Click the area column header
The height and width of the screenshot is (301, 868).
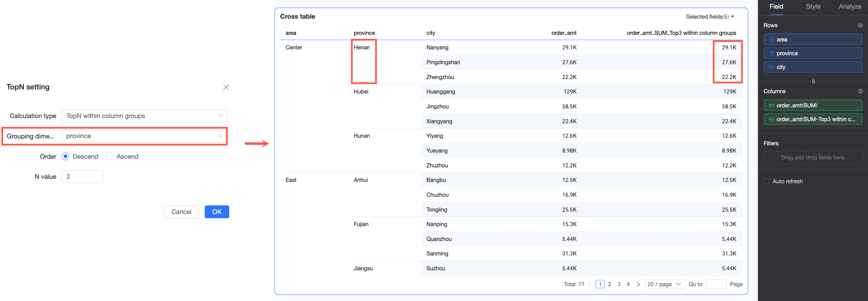pyautogui.click(x=291, y=33)
